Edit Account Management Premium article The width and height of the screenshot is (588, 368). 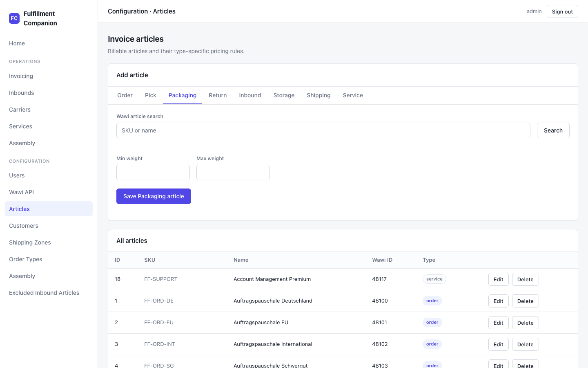[499, 279]
